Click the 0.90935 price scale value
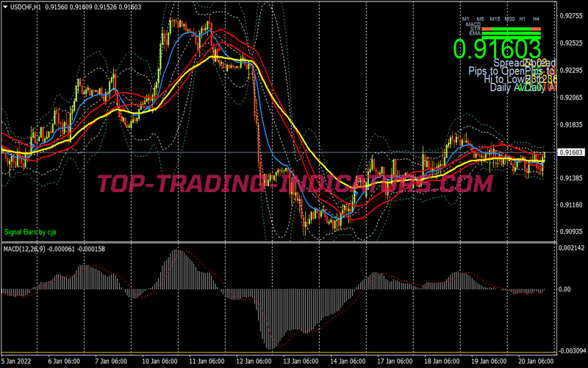This screenshot has height=368, width=588. point(571,232)
